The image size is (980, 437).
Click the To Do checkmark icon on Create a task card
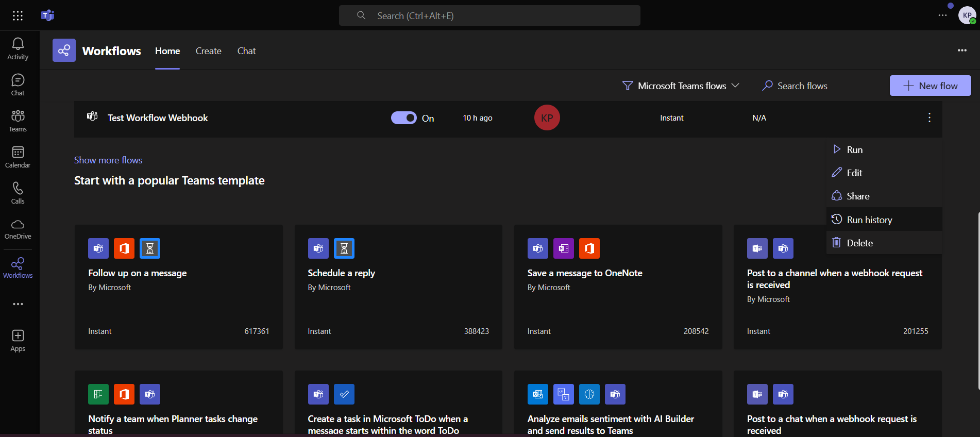point(344,394)
